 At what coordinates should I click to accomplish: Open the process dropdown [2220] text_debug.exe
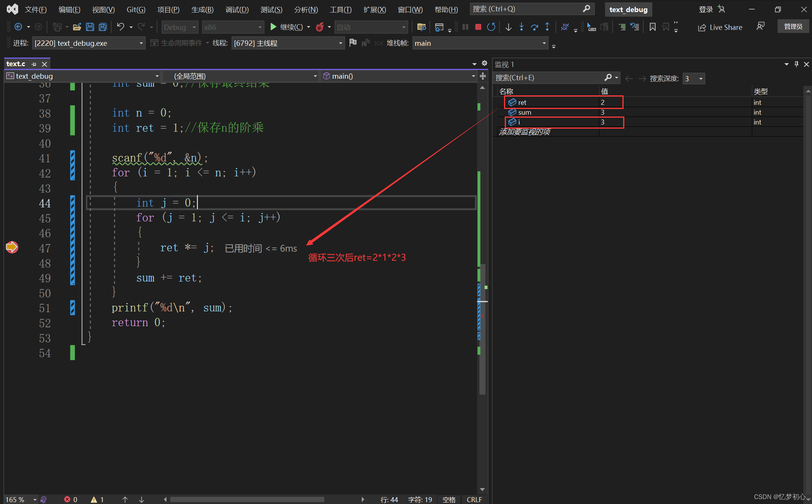coord(89,43)
